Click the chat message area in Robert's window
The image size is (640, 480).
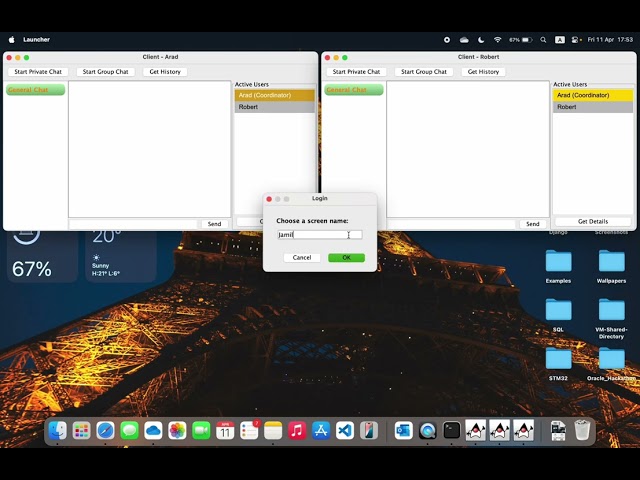coord(468,149)
